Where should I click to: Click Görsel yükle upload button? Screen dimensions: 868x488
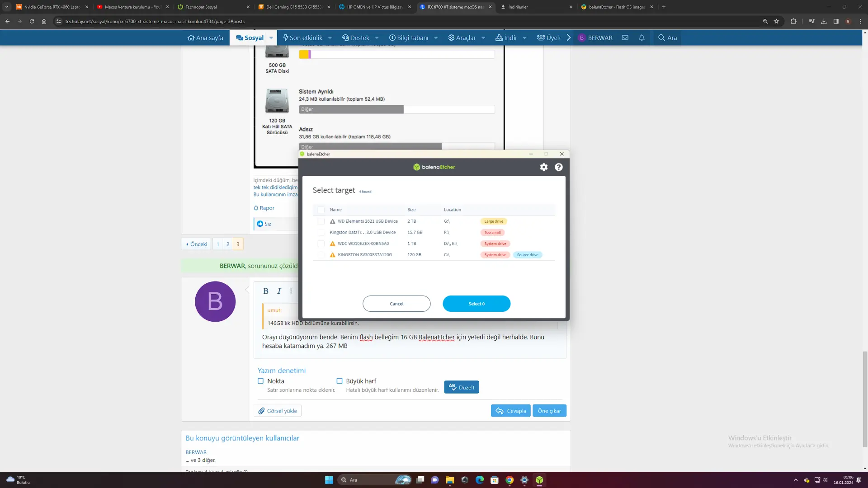tap(278, 411)
